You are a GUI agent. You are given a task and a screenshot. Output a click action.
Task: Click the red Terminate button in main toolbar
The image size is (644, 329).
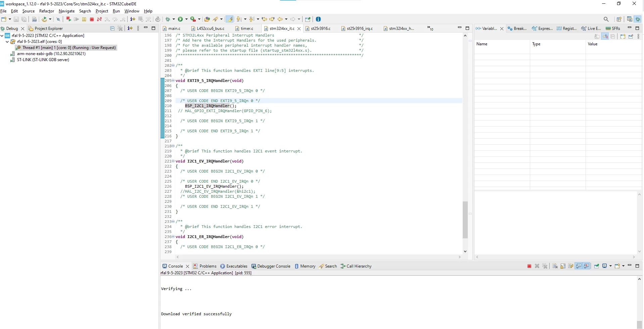point(92,19)
